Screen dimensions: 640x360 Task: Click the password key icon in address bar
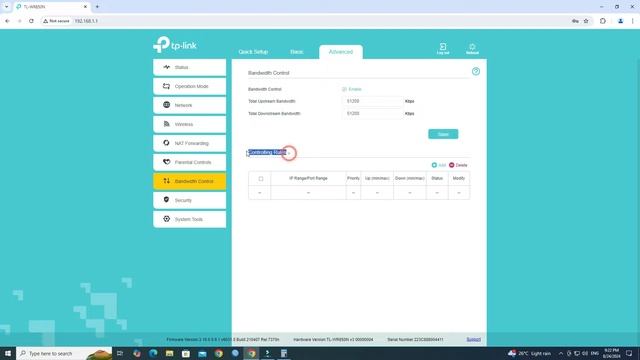pyautogui.click(x=575, y=21)
